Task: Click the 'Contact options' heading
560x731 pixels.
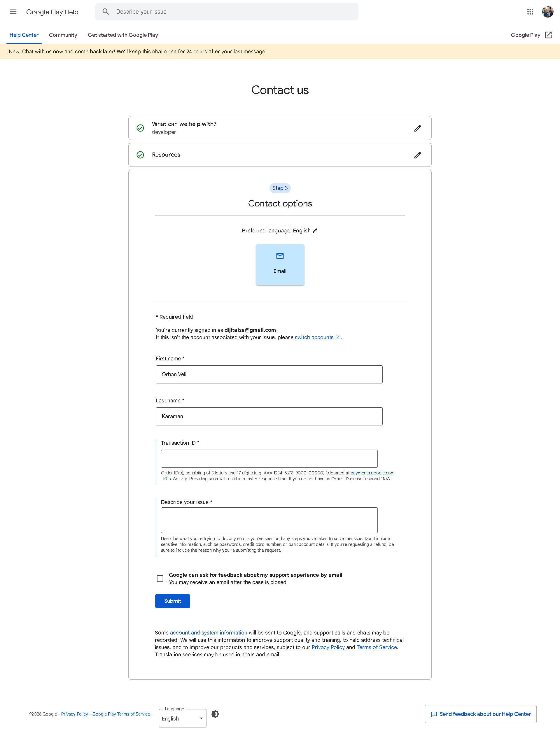Action: coord(280,203)
